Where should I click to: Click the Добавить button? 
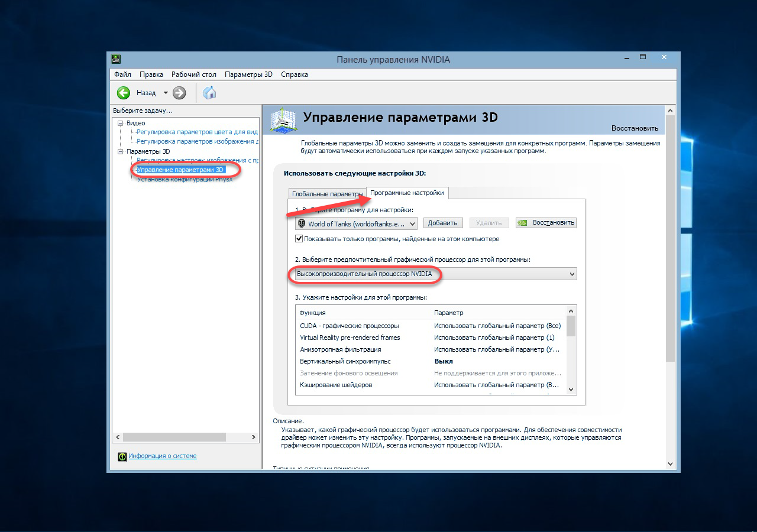(x=443, y=223)
